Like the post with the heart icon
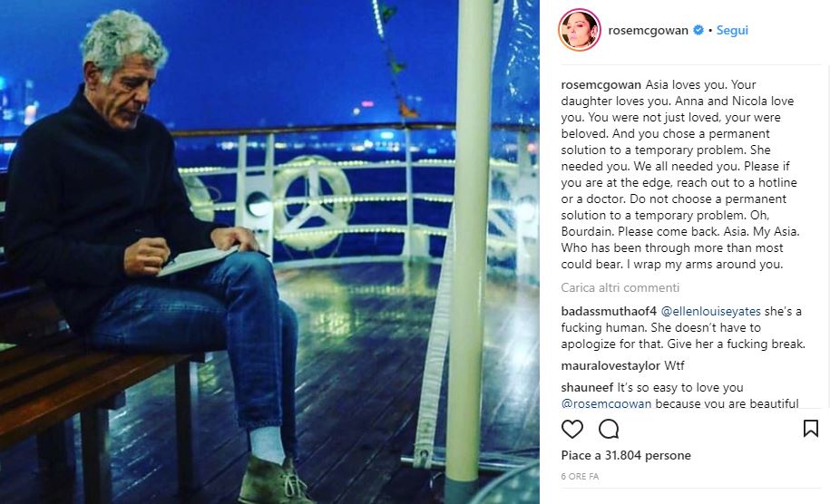830x504 pixels. pyautogui.click(x=572, y=429)
